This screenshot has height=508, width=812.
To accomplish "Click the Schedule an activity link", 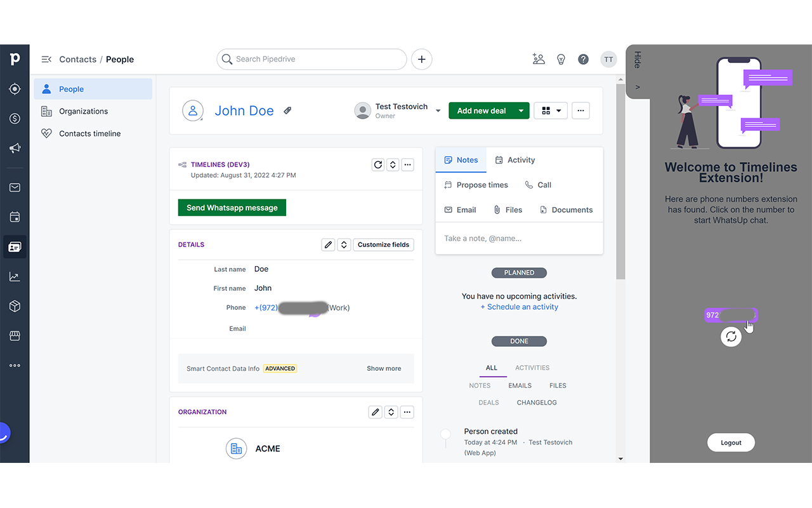I will click(x=520, y=307).
